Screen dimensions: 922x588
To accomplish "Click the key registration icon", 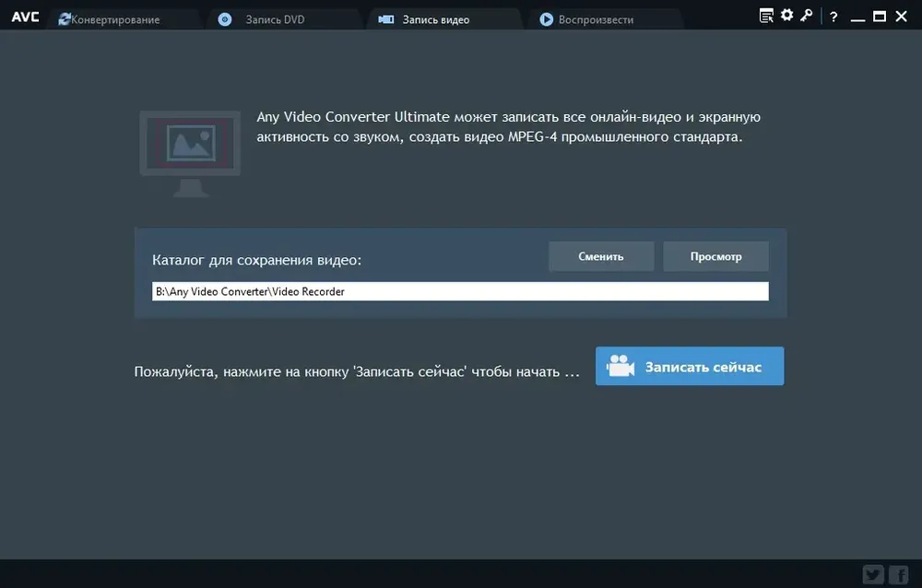I will click(x=806, y=16).
